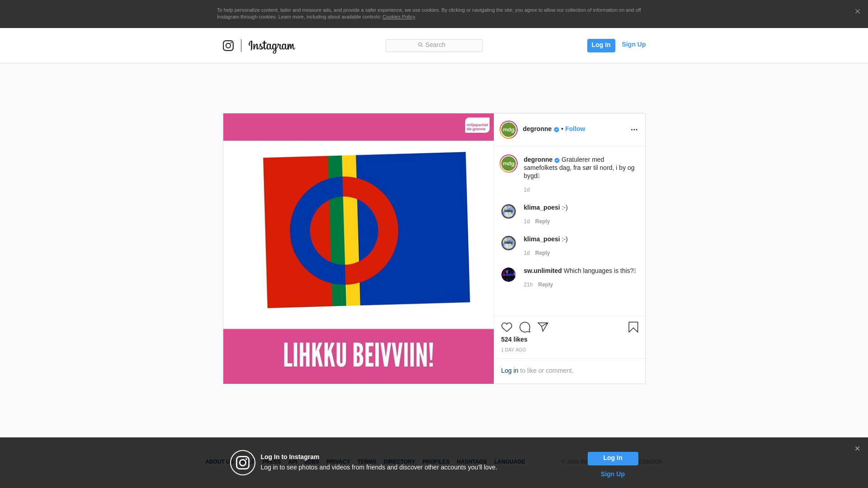This screenshot has height=488, width=868.
Task: Like the post with heart icon
Action: [507, 327]
